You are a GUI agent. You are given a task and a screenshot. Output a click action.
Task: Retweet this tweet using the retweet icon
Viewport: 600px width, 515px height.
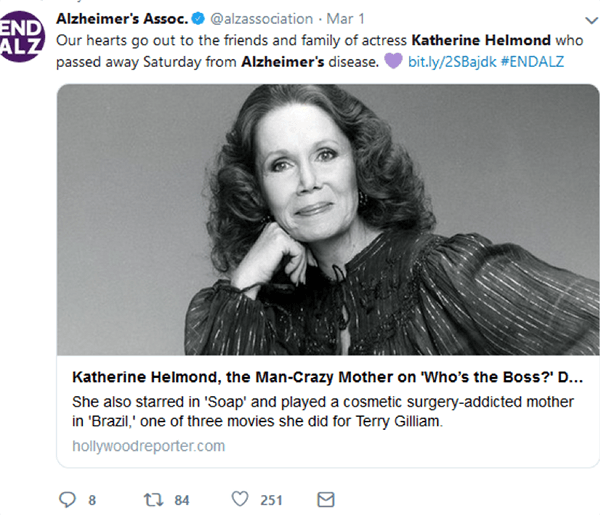(x=151, y=499)
